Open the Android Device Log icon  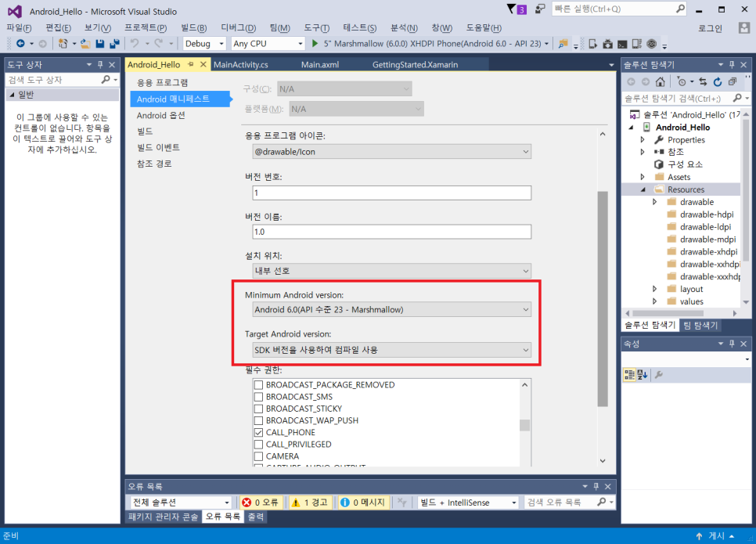(x=637, y=44)
